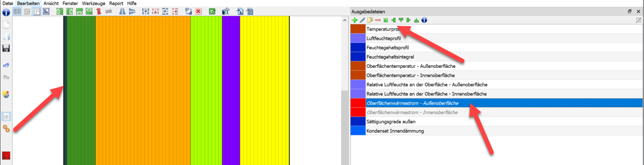Viewport: 644px width, 165px height.
Task: Open the Report menu
Action: 116,3
